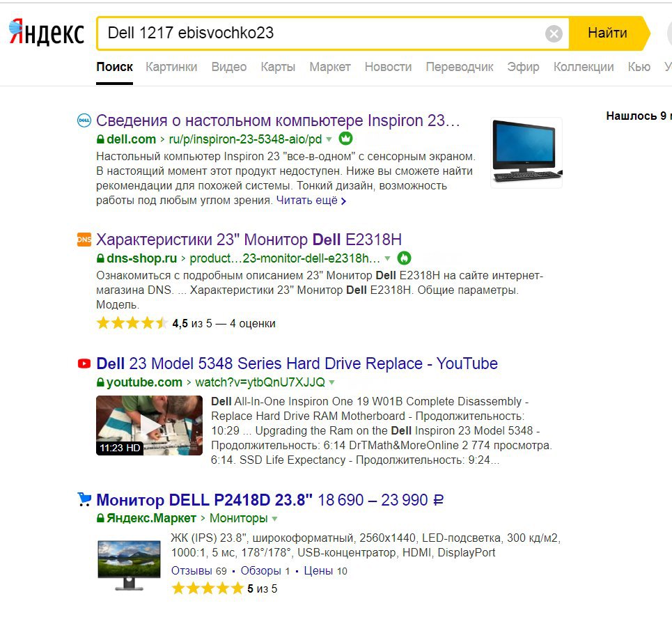Click the lock icon before youtube.com
This screenshot has height=617, width=672.
[100, 382]
